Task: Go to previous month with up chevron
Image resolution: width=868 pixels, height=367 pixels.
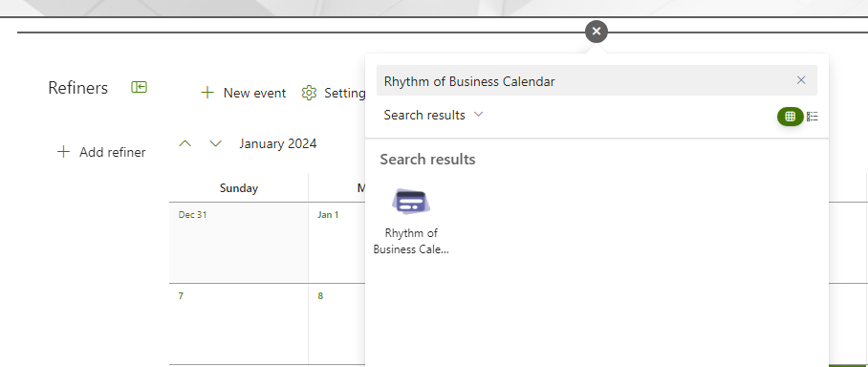Action: pos(185,144)
